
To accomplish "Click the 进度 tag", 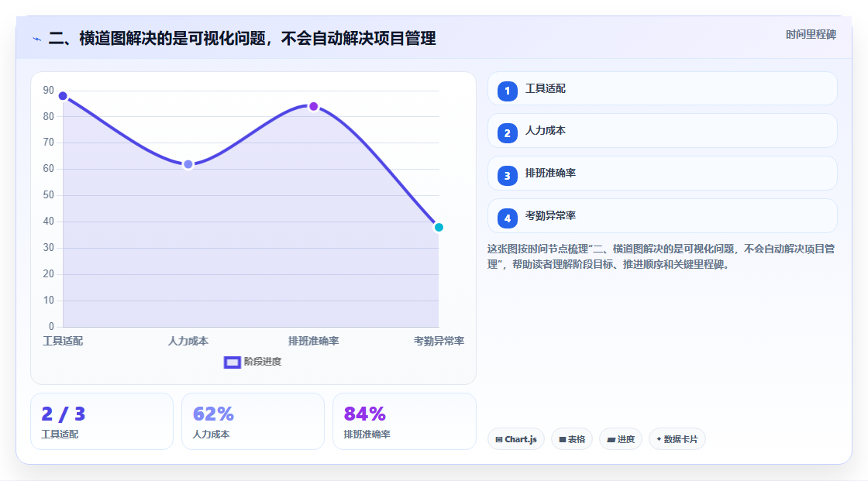I will coord(621,439).
